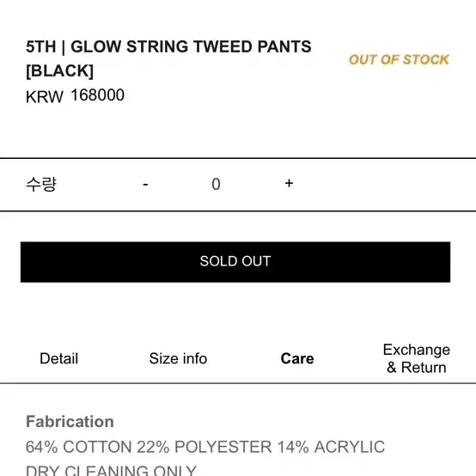Screen dimensions: 476x476
Task: Click the DRY CLEANING ONLY line
Action: pos(111,470)
